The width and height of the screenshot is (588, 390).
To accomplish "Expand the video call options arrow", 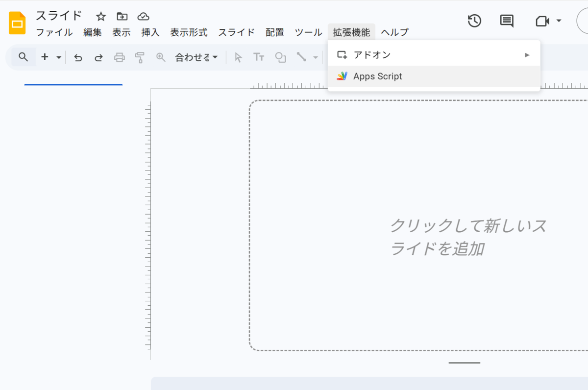I will pyautogui.click(x=559, y=21).
